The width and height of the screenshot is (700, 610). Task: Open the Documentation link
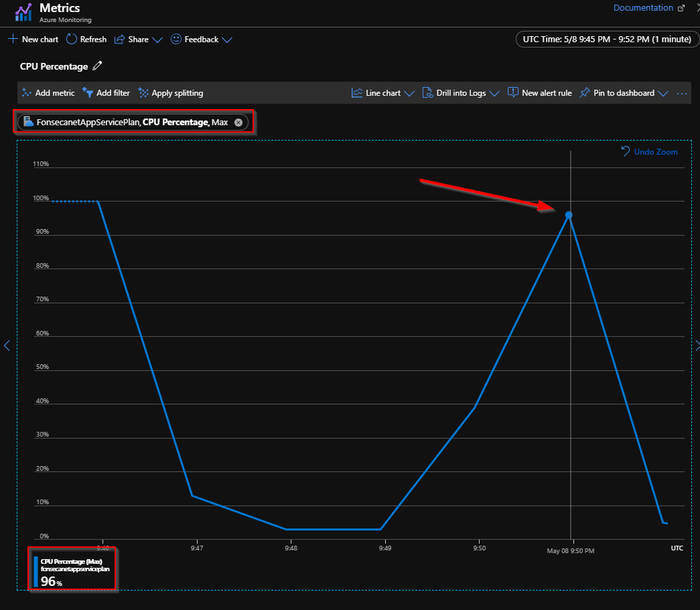click(x=642, y=7)
